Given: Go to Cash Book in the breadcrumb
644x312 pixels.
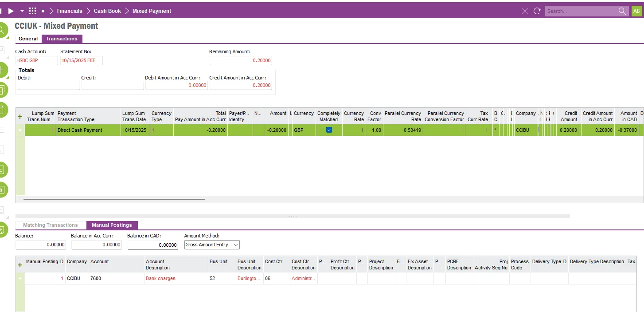Looking at the screenshot, I should [107, 11].
